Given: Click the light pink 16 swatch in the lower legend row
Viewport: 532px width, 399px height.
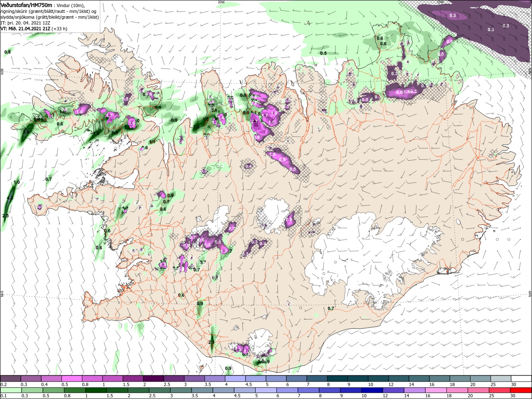Looking at the screenshot, I should tap(436, 390).
